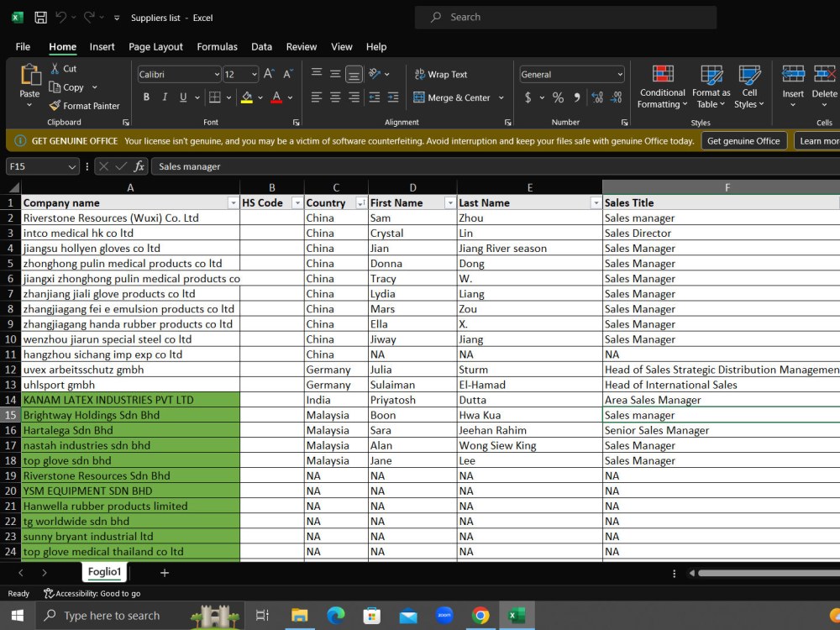Apply the red font color
The width and height of the screenshot is (840, 630).
click(276, 97)
